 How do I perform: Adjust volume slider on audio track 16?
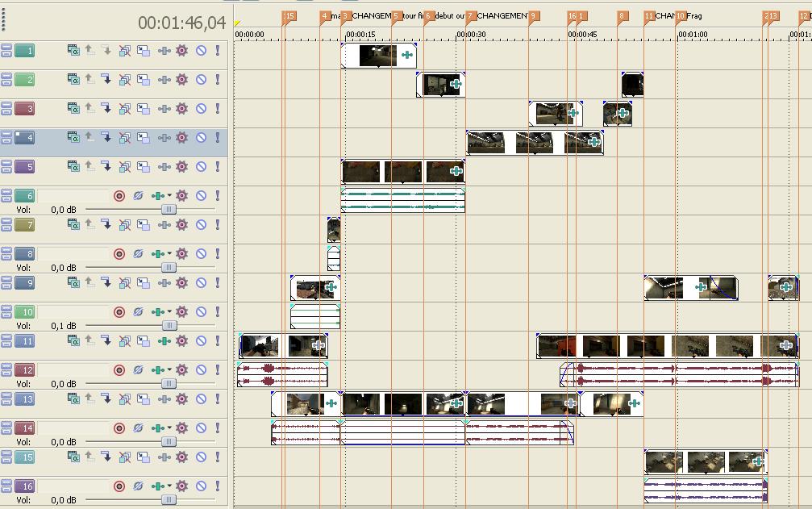coord(169,499)
